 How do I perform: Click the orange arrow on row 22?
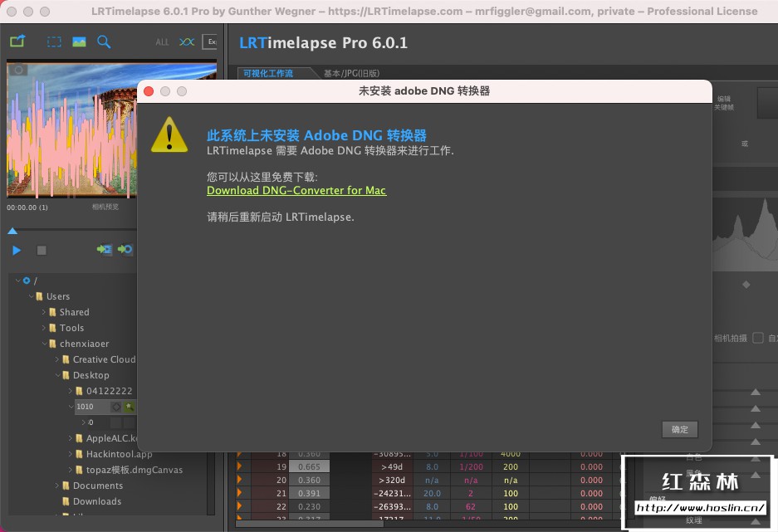click(x=240, y=507)
